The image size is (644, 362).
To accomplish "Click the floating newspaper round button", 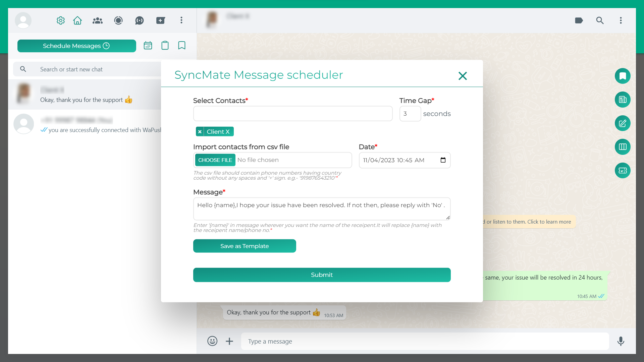I will 623,100.
